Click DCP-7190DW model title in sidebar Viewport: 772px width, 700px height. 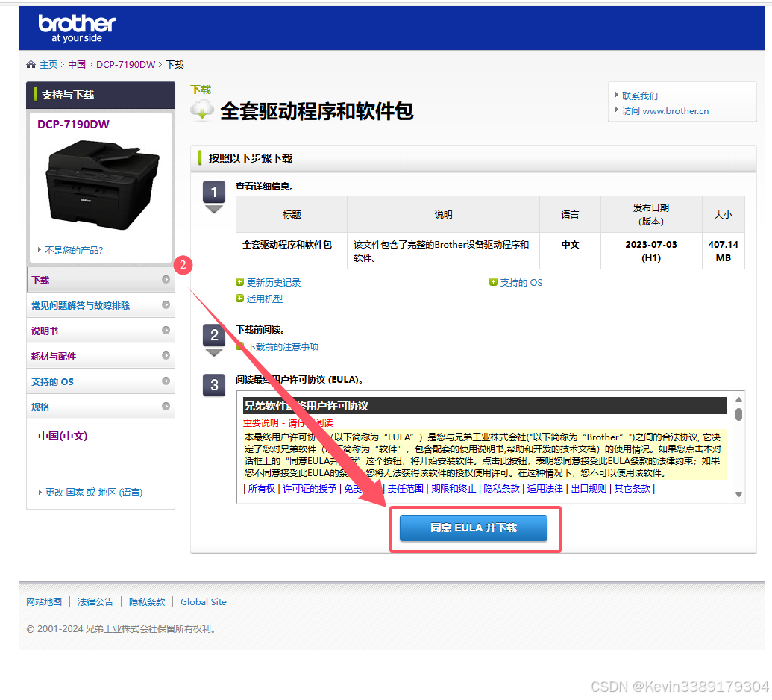(73, 124)
